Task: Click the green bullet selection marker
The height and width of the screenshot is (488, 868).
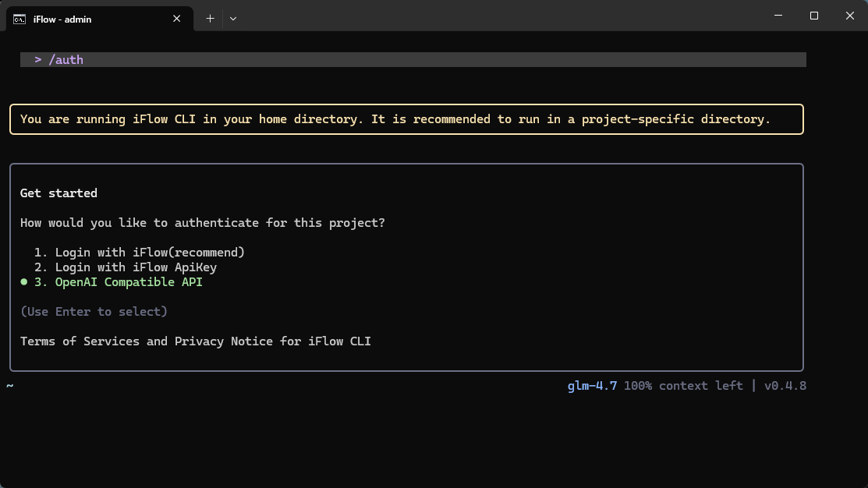Action: click(24, 282)
